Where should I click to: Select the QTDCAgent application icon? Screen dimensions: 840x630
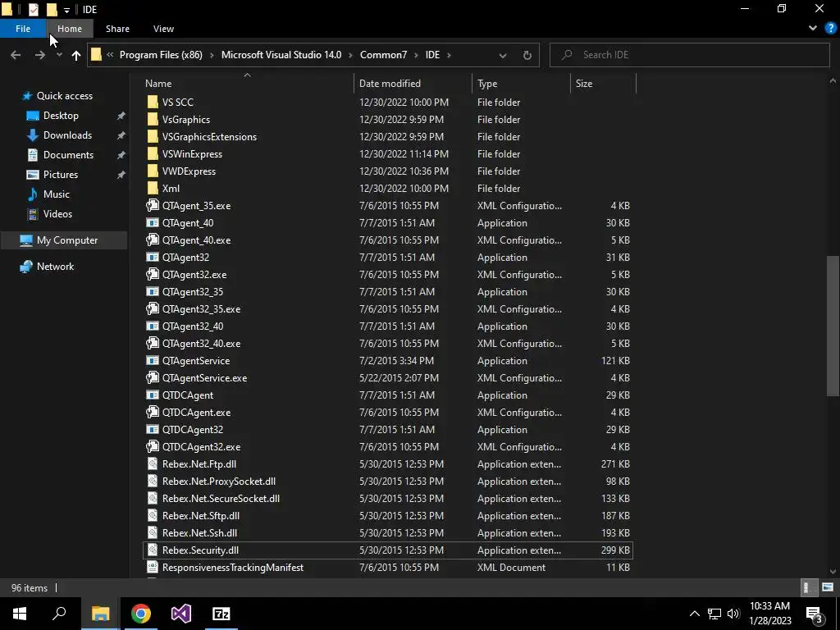point(153,395)
